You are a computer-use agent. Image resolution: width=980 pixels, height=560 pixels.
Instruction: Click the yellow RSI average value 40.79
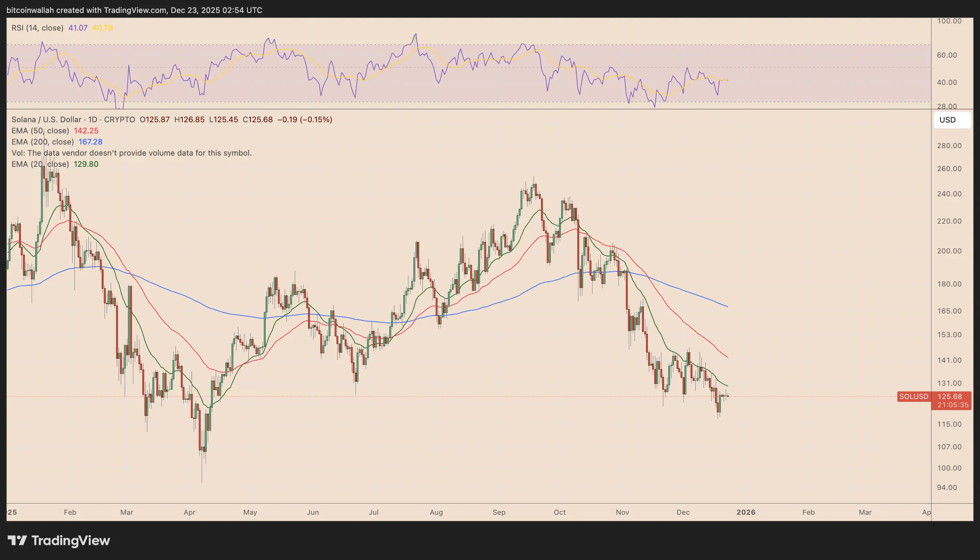(103, 28)
